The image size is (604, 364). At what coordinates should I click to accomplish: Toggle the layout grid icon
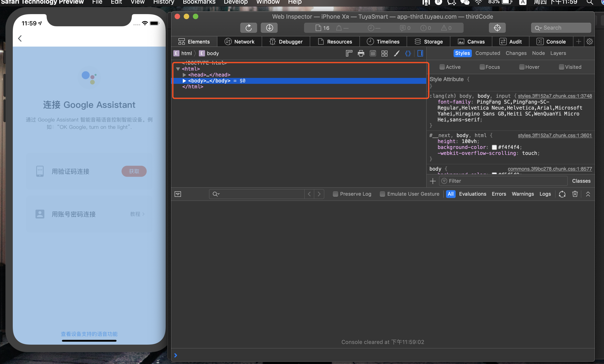[x=384, y=53]
